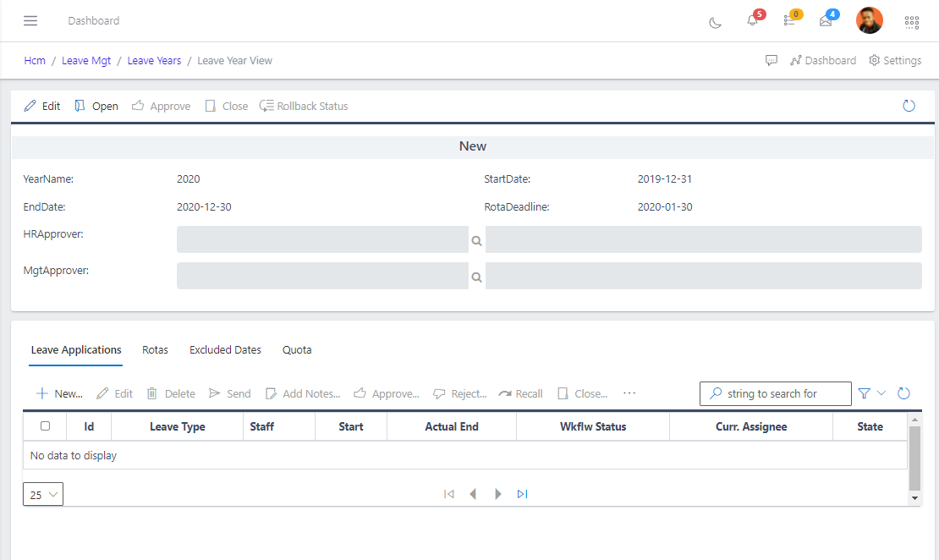Refresh the Leave Year View record
939x560 pixels.
[x=909, y=105]
